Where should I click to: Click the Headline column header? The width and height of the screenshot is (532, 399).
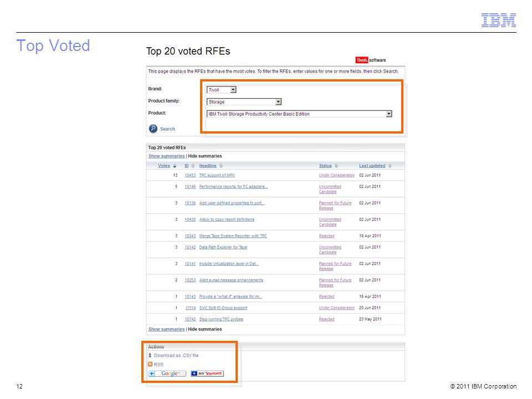click(x=208, y=166)
